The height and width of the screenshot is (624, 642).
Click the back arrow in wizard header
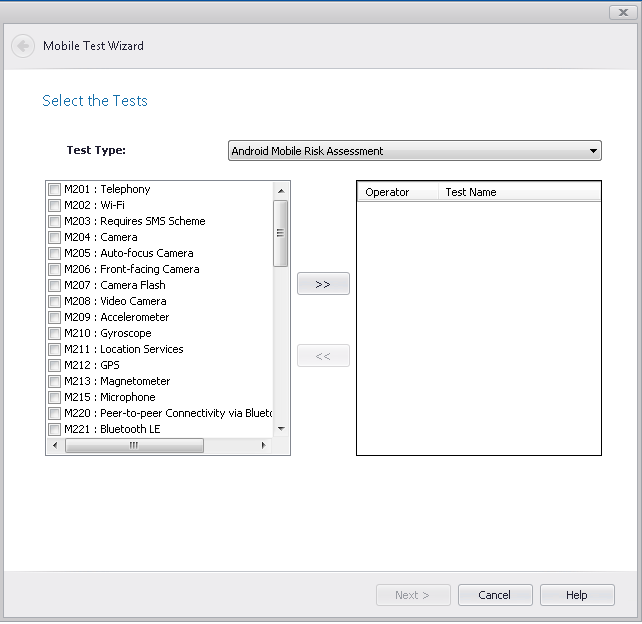[x=23, y=46]
